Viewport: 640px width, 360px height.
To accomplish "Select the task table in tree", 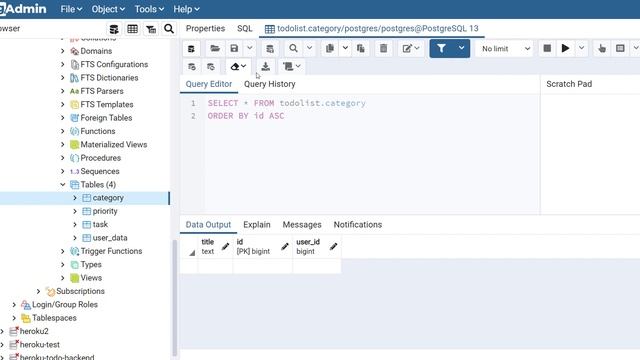I will coord(100,224).
